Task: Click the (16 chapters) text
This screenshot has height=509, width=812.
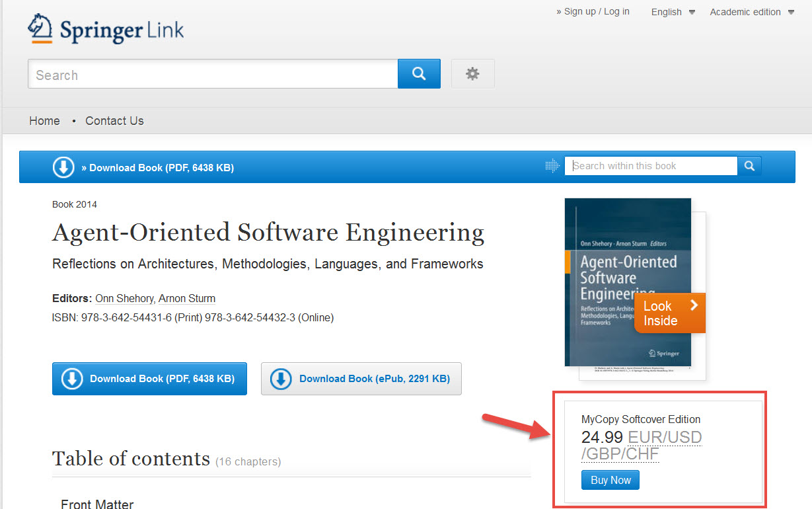Action: pyautogui.click(x=248, y=461)
